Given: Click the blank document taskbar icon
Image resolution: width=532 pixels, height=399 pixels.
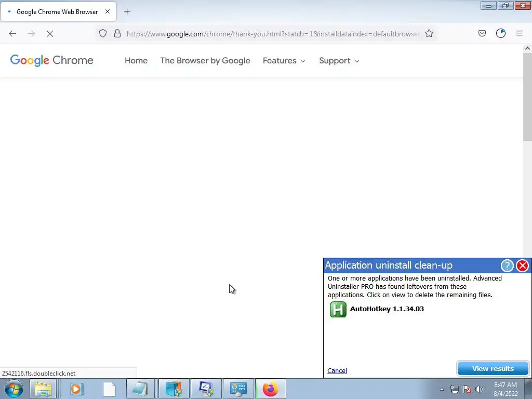Looking at the screenshot, I should click(109, 389).
